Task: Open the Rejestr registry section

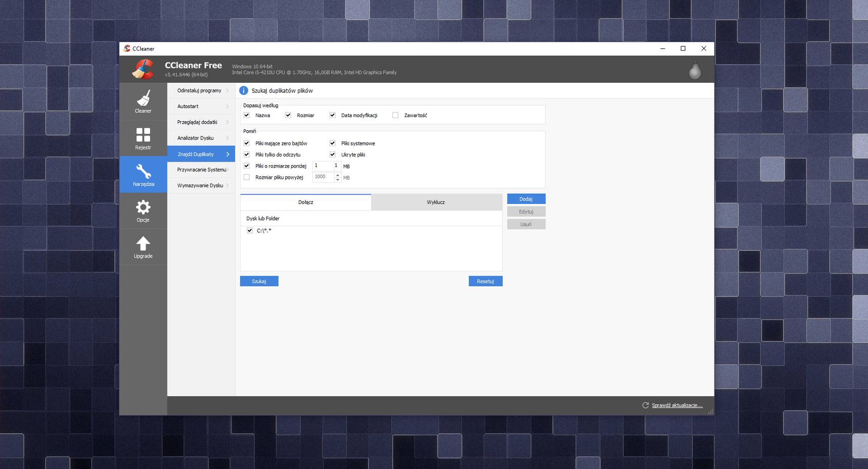Action: 143,138
